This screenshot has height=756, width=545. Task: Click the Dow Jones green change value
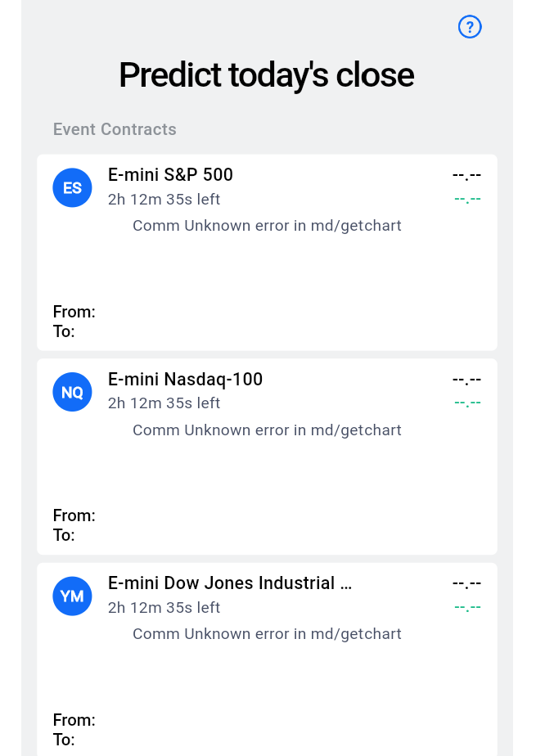(x=467, y=607)
